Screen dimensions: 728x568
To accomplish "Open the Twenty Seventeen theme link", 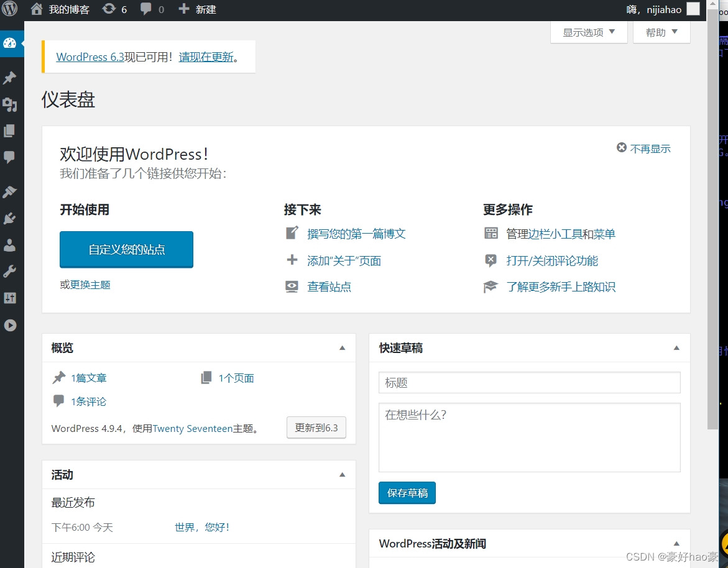I will coord(193,428).
